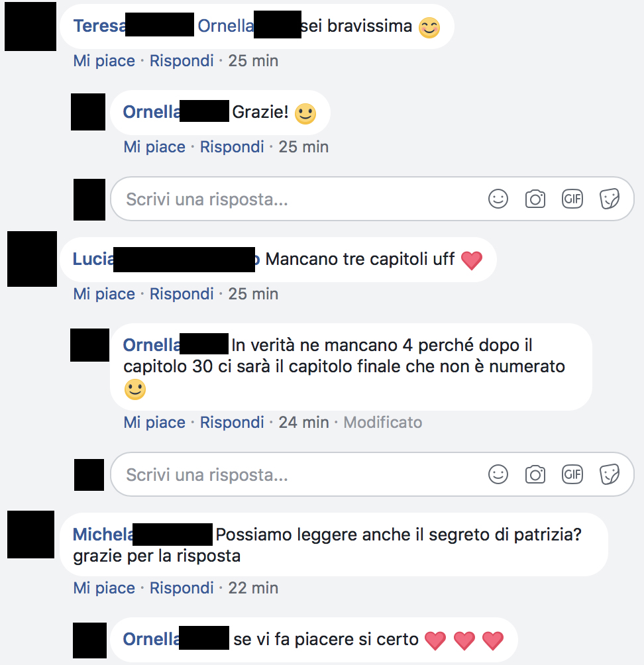
Task: Like Lucia's 'Mancano tre capitoli' comment
Action: pos(104,293)
